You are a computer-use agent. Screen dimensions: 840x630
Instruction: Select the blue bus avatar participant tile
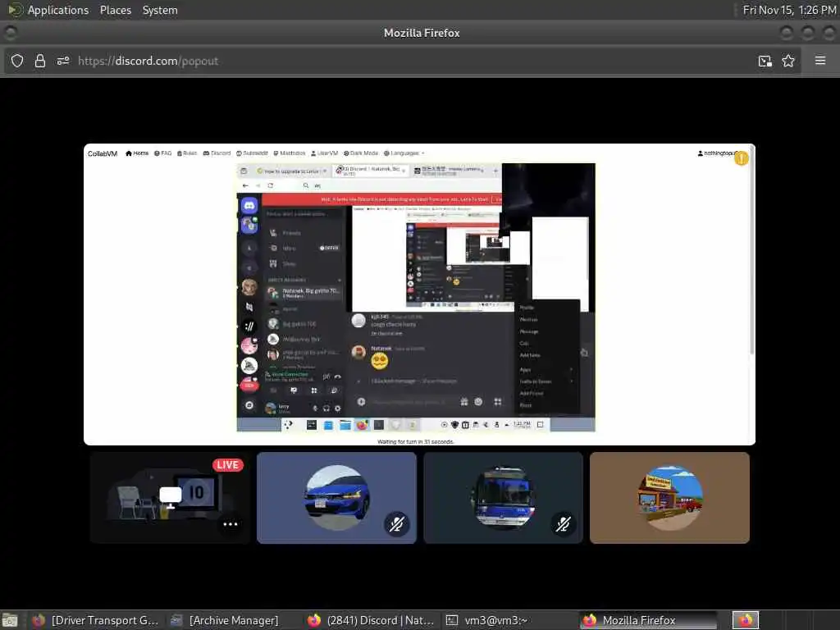click(503, 498)
